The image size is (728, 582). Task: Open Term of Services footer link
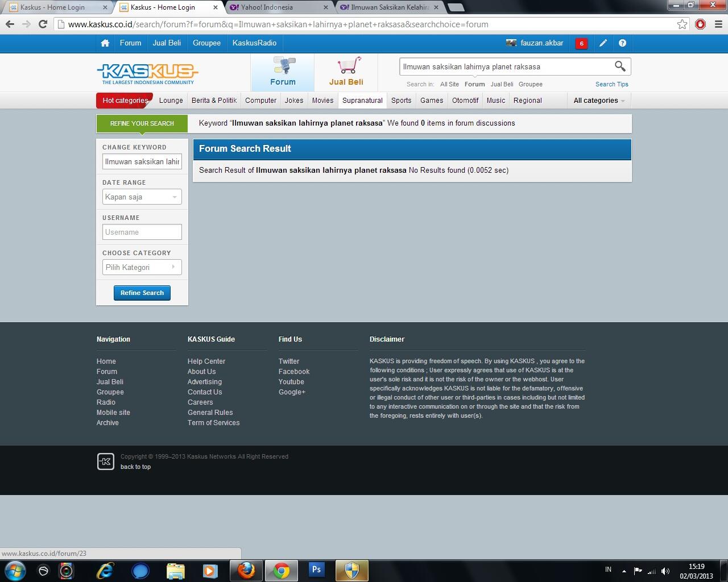(x=214, y=423)
